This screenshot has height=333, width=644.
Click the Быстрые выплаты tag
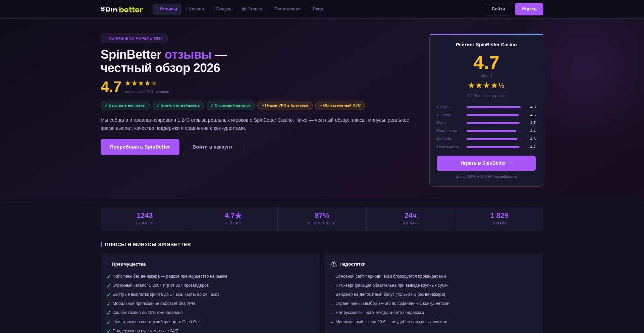pyautogui.click(x=125, y=106)
